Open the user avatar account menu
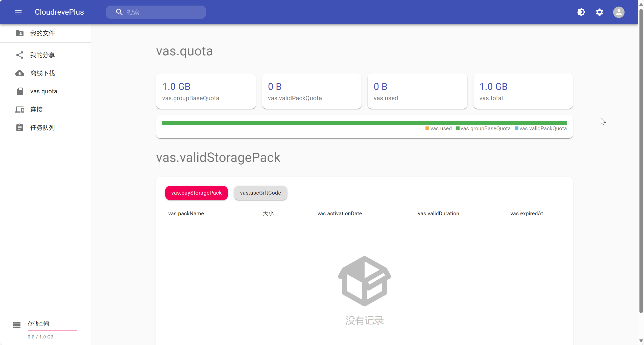Screen dimensions: 644x345 [x=619, y=12]
